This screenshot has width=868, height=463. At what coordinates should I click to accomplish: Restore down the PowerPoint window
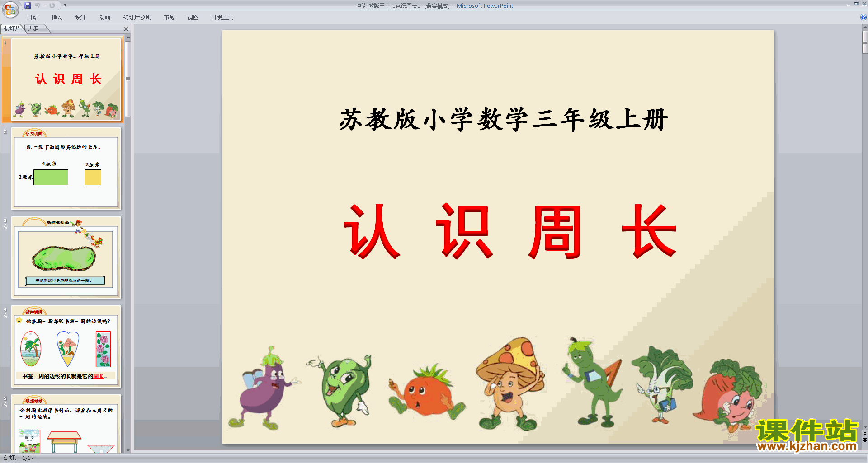click(856, 4)
